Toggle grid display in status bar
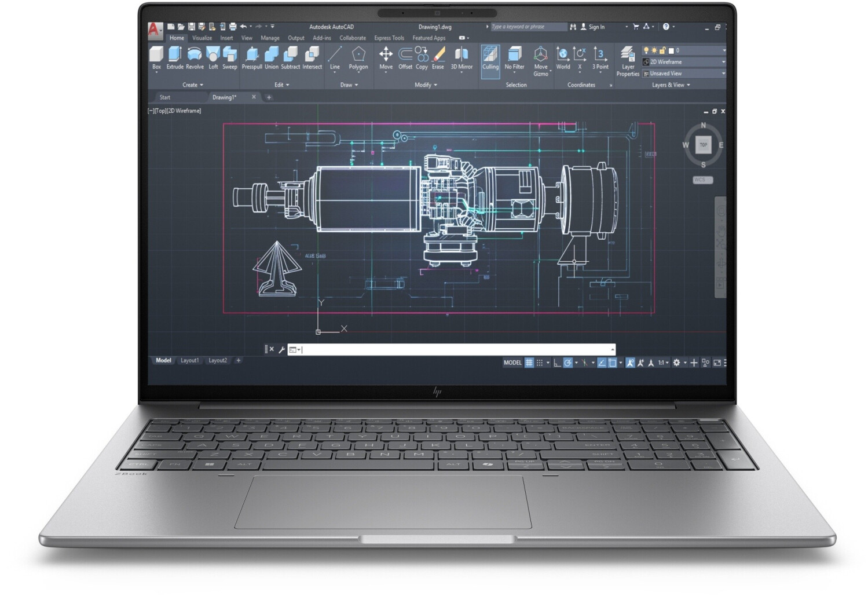Screen dimensions: 868x596 coord(529,363)
